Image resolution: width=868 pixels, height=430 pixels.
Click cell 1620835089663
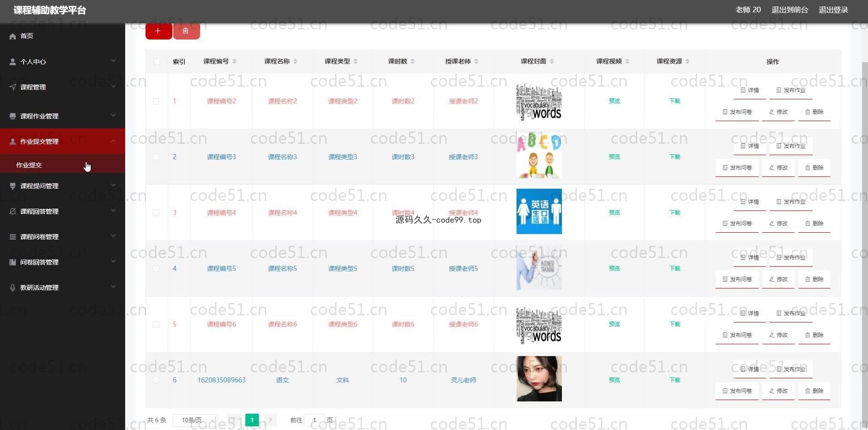pyautogui.click(x=221, y=380)
